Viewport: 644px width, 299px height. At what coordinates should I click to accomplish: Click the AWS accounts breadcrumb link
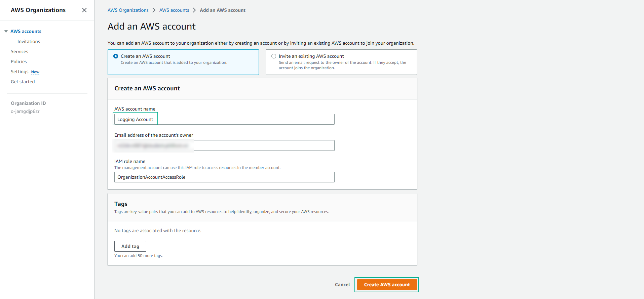pos(174,10)
